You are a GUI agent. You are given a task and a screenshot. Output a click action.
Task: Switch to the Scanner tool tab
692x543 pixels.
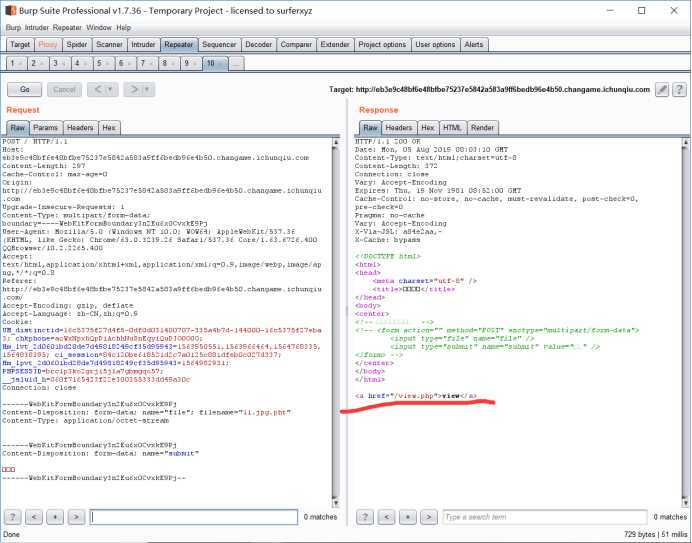(x=109, y=45)
